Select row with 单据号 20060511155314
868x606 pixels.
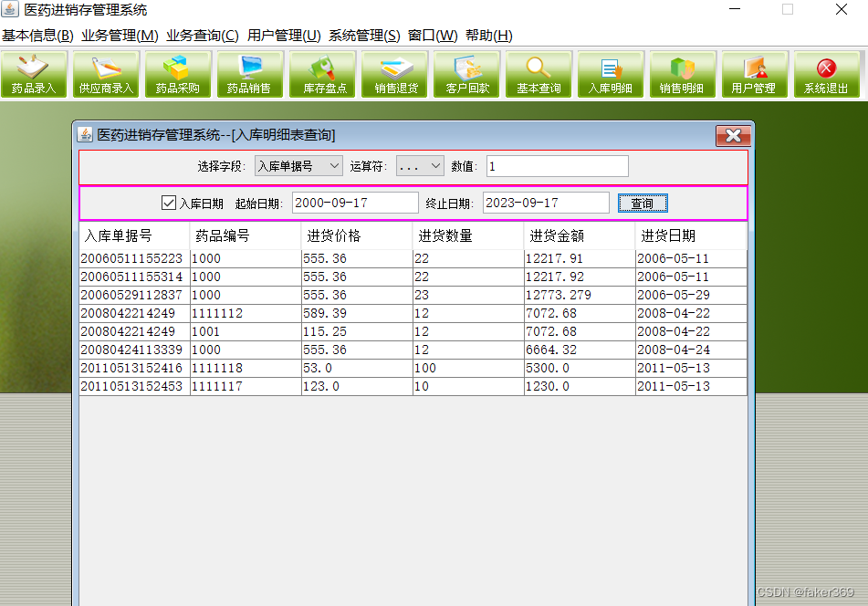pos(413,277)
